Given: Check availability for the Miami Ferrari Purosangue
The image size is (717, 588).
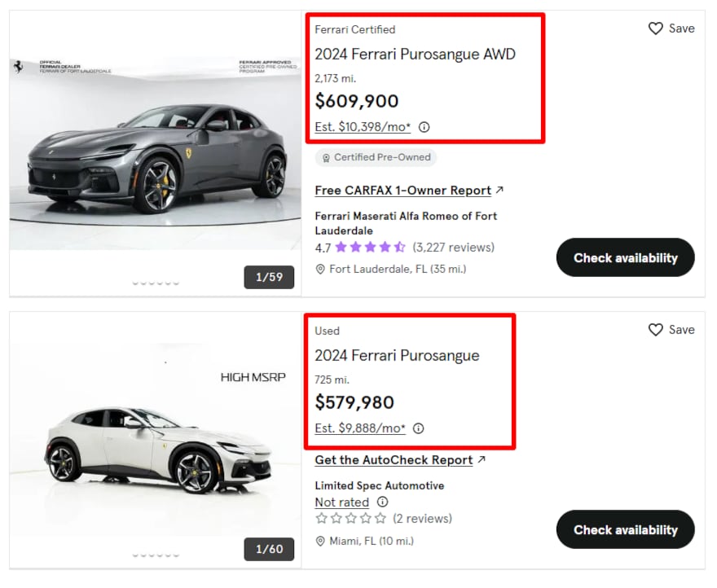Looking at the screenshot, I should (x=625, y=530).
